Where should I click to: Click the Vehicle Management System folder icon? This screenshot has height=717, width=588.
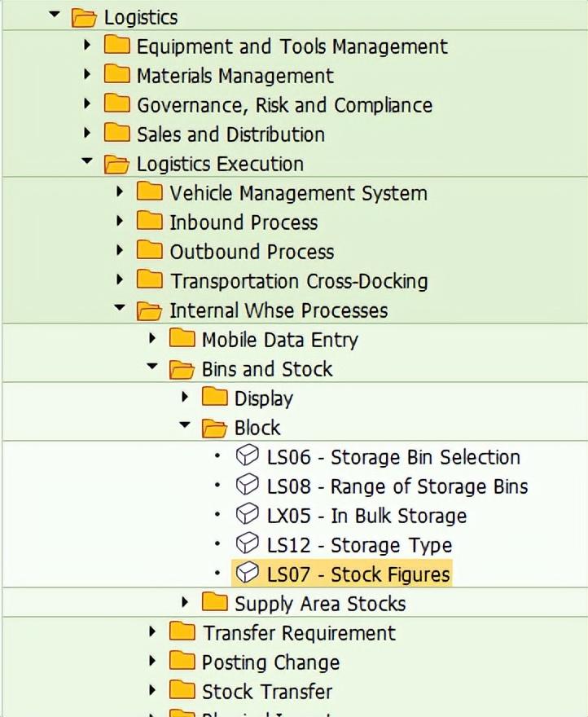pyautogui.click(x=150, y=192)
